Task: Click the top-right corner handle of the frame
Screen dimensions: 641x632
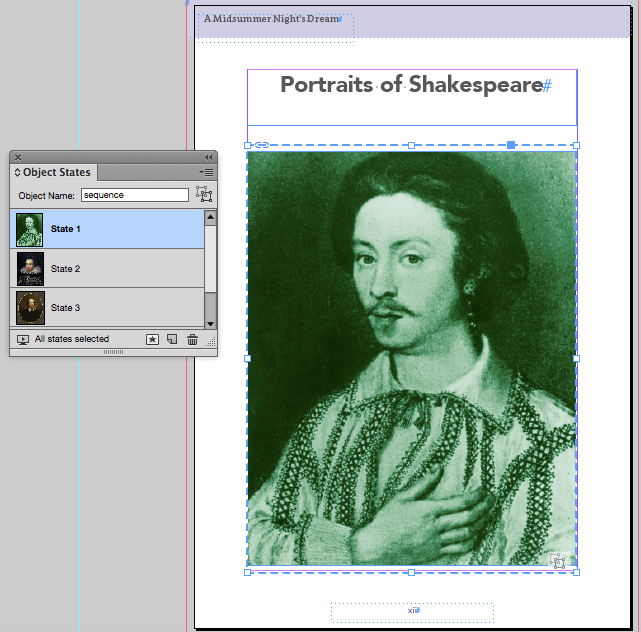Action: (x=576, y=145)
